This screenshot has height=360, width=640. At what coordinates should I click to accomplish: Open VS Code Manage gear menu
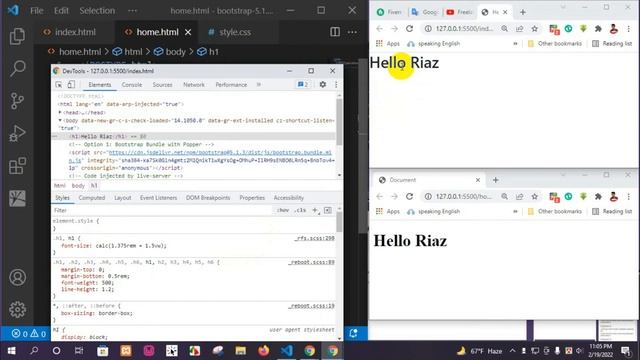pos(17,309)
